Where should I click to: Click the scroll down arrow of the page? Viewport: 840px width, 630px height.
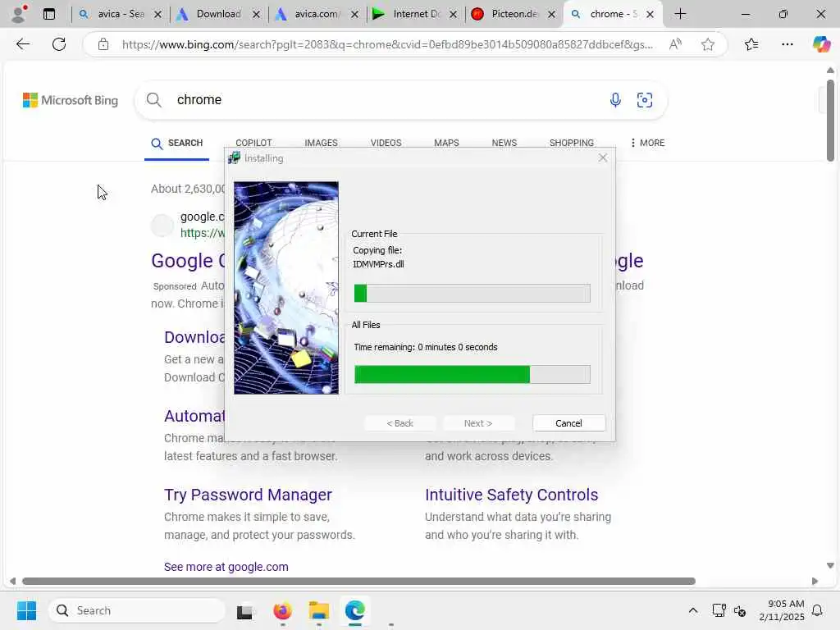(x=830, y=565)
